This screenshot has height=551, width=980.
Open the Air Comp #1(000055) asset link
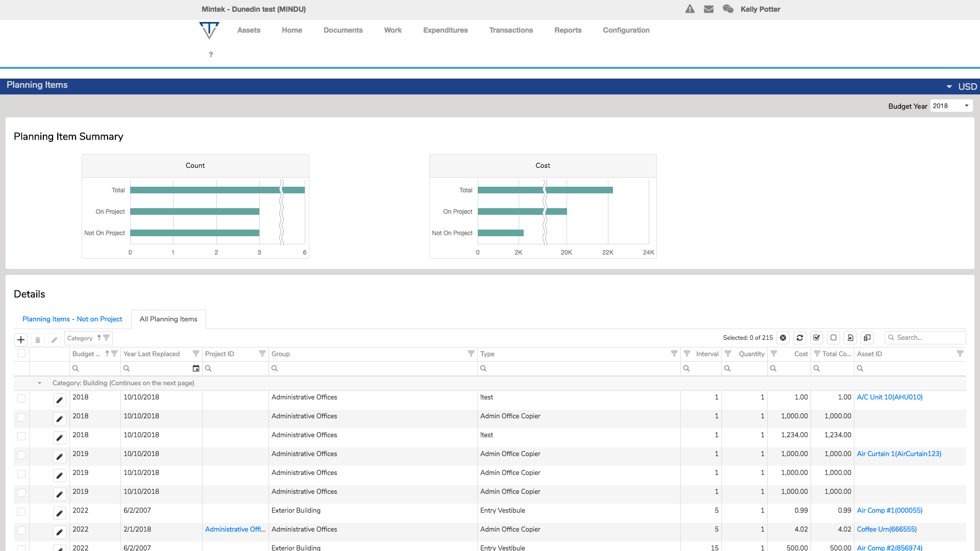coord(889,510)
